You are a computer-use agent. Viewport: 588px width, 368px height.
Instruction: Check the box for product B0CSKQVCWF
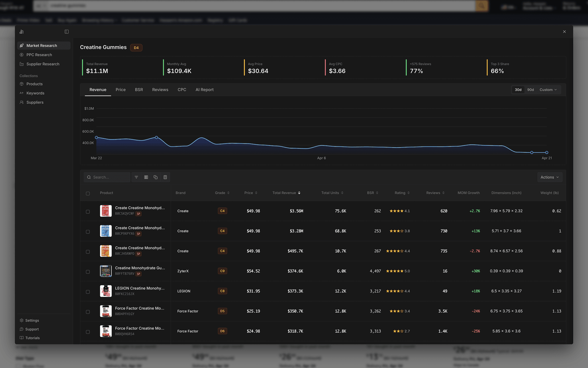88,212
